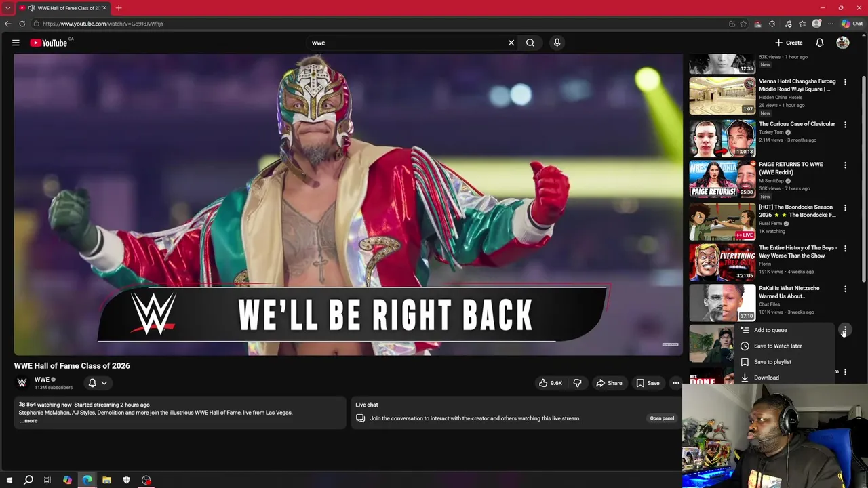868x488 pixels.
Task: Run search with the magnifier button
Action: click(530, 43)
